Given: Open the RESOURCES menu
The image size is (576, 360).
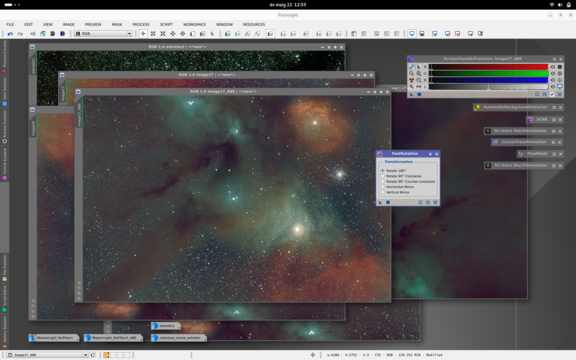Looking at the screenshot, I should (253, 24).
